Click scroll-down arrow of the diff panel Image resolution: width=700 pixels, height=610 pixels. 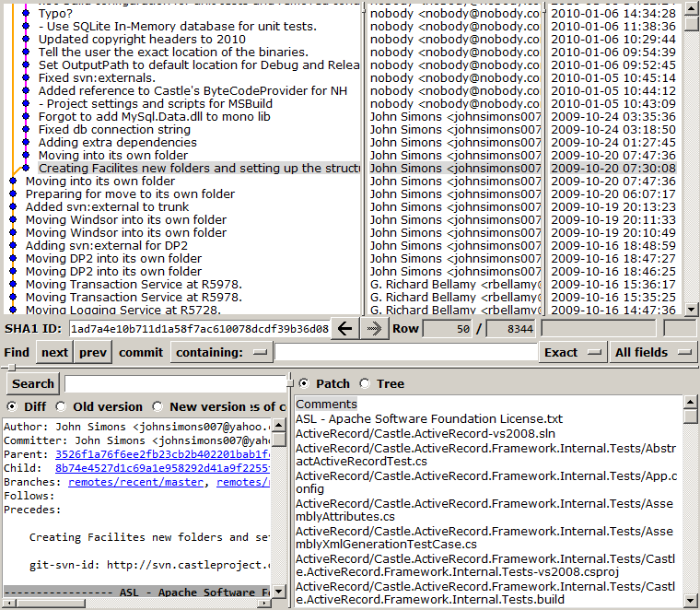[279, 592]
